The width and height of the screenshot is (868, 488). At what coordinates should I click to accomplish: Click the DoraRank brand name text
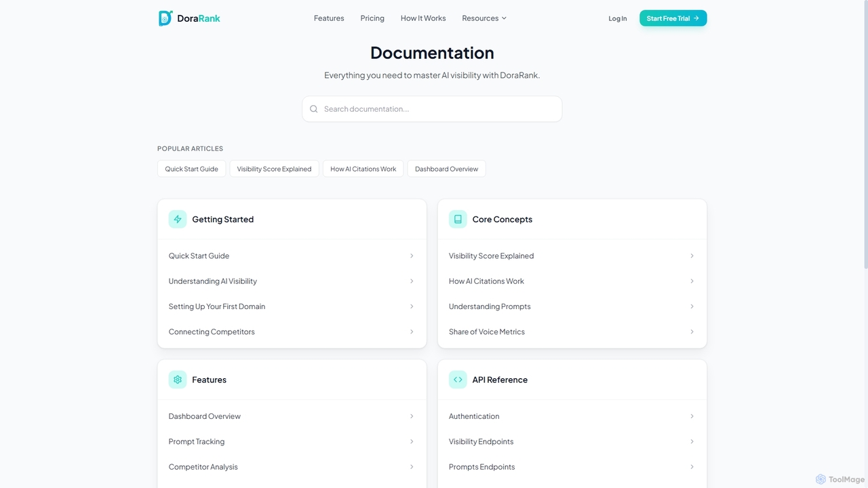tap(199, 18)
